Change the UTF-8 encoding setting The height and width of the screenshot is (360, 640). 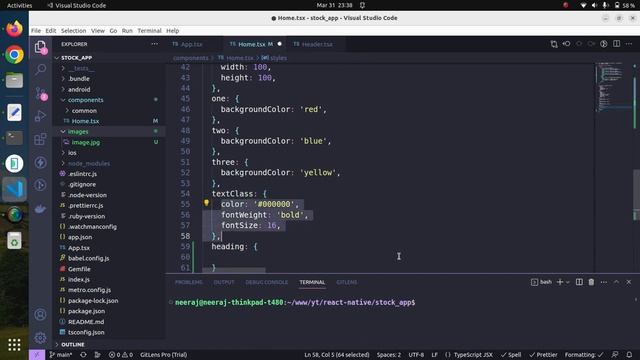416,355
